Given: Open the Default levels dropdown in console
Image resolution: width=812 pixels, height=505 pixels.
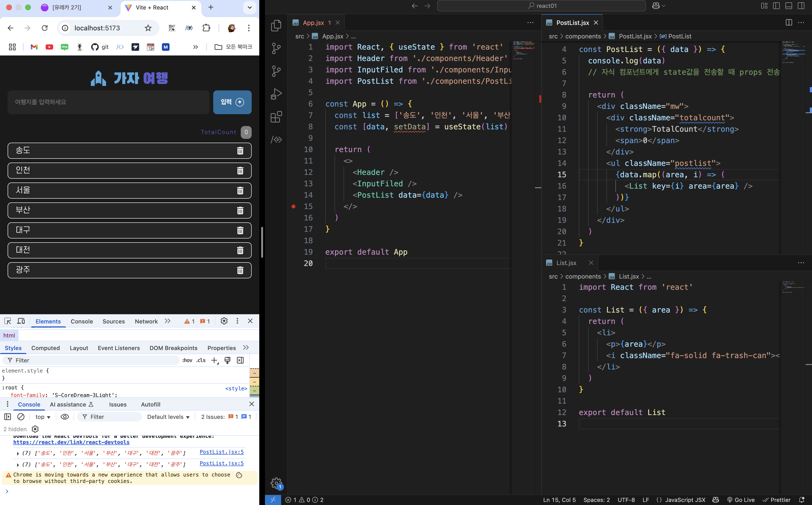Looking at the screenshot, I should 168,416.
